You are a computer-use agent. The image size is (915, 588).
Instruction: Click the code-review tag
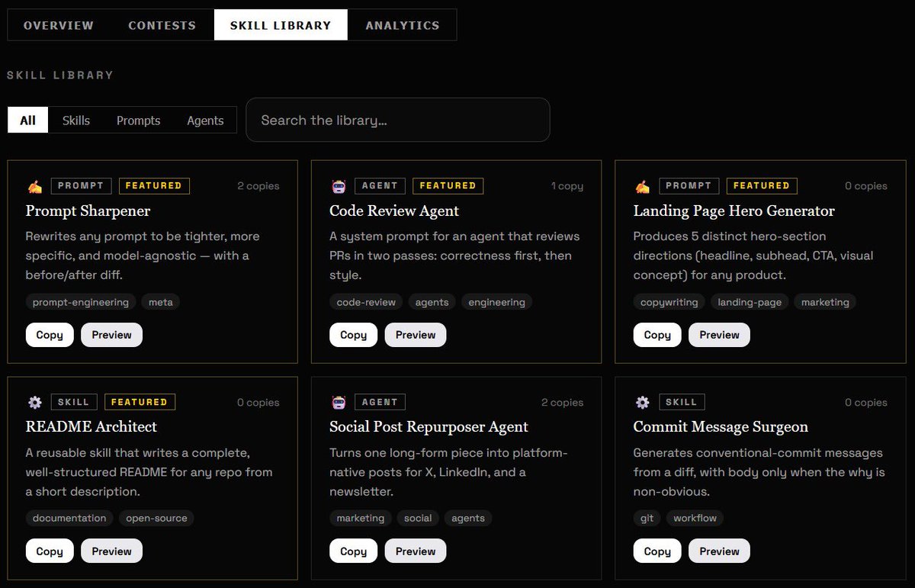(x=366, y=302)
